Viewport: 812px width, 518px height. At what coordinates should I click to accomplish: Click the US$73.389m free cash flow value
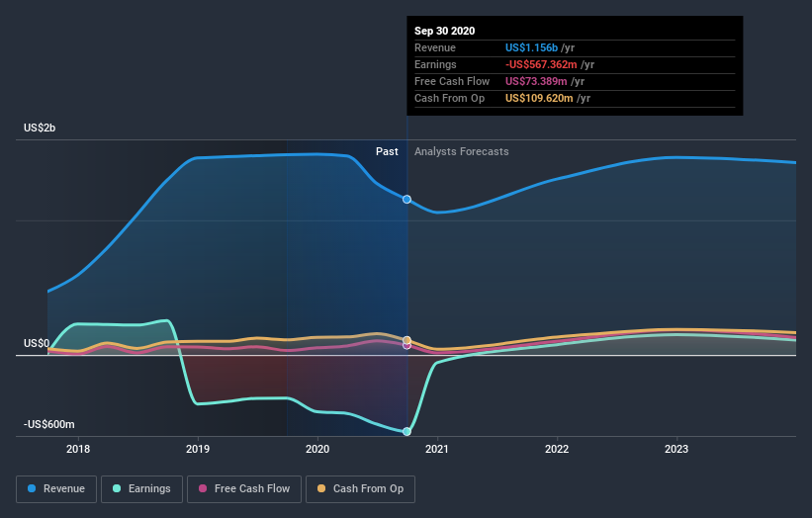(x=536, y=81)
